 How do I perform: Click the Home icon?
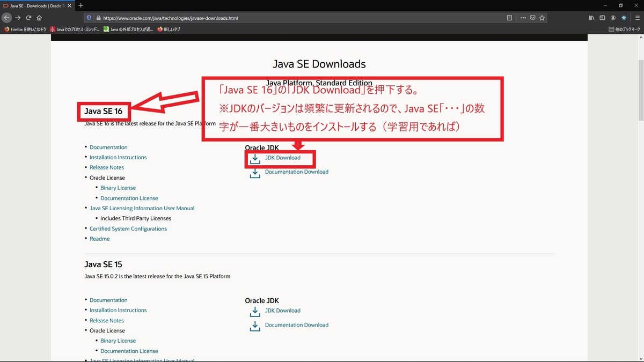pyautogui.click(x=38, y=17)
